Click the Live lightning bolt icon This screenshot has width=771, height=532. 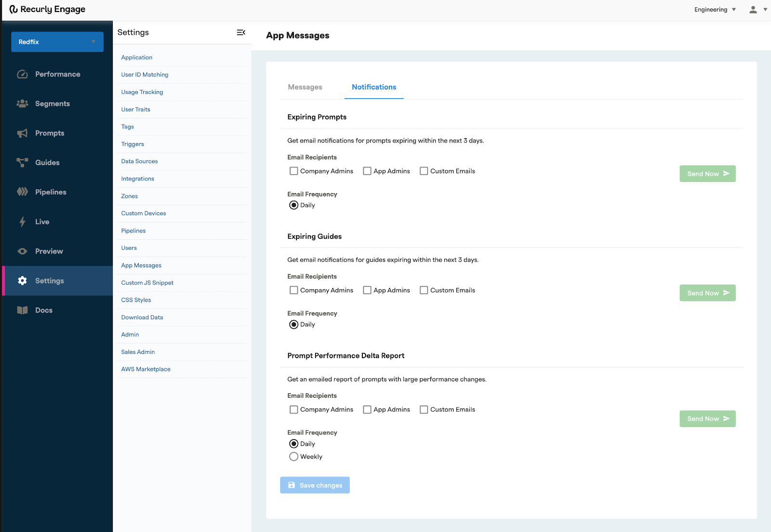click(x=22, y=221)
